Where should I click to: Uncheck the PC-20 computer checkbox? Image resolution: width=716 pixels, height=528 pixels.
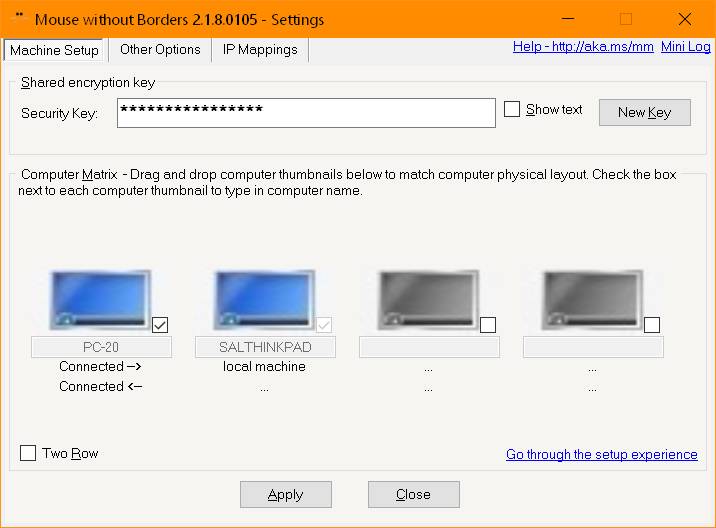point(160,325)
